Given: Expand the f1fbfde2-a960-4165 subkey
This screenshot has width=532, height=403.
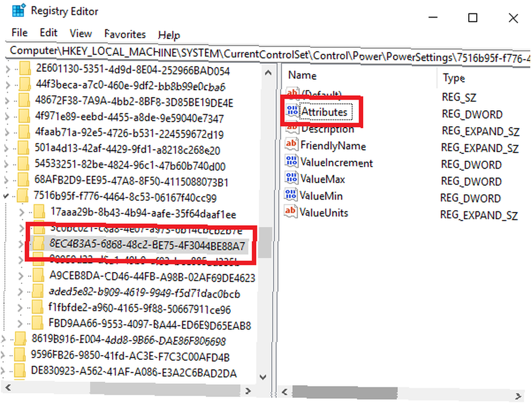Looking at the screenshot, I should (x=20, y=308).
